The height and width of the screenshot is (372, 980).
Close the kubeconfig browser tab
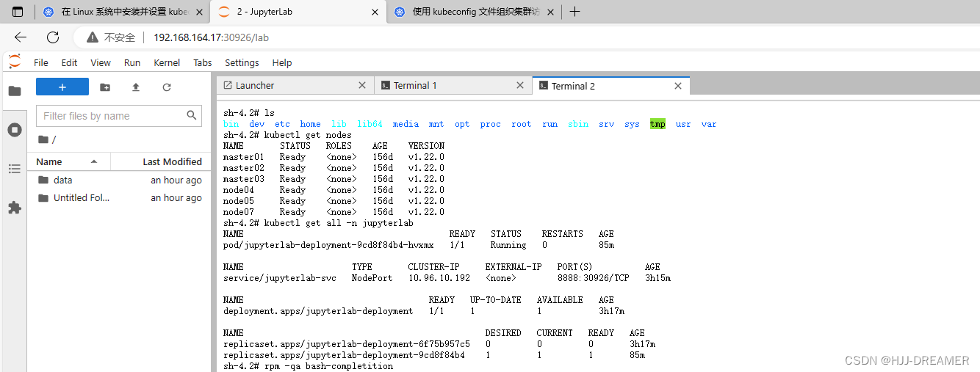click(549, 12)
